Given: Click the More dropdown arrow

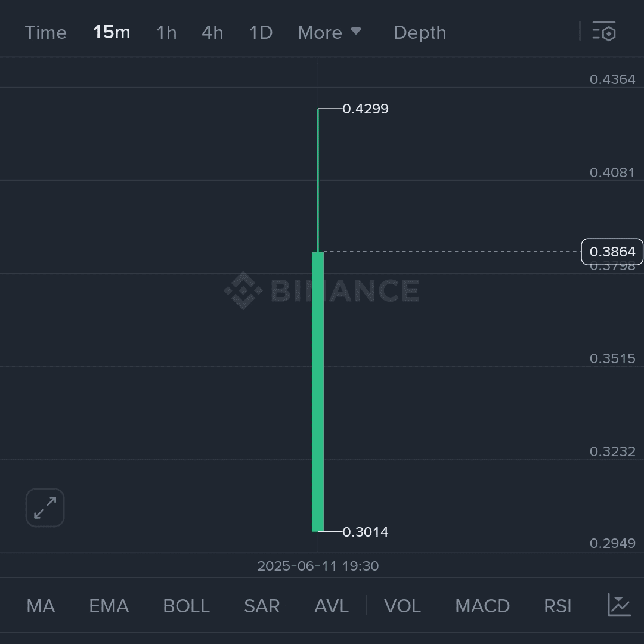Looking at the screenshot, I should (x=355, y=31).
